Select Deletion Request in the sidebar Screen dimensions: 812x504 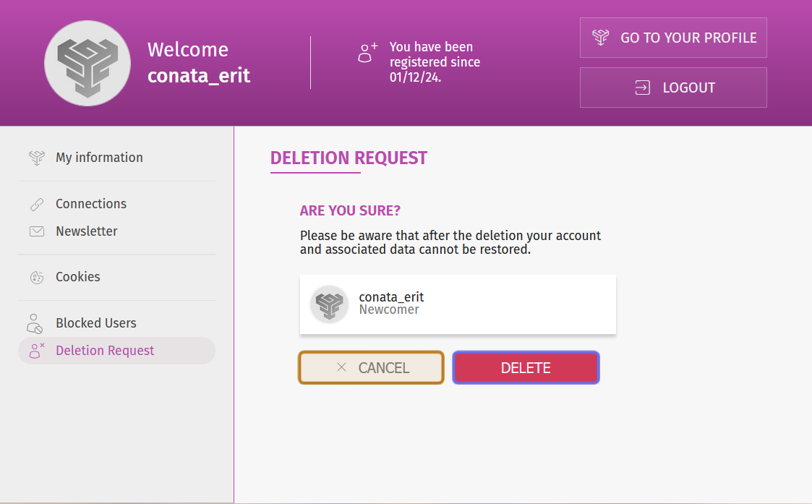pyautogui.click(x=105, y=351)
